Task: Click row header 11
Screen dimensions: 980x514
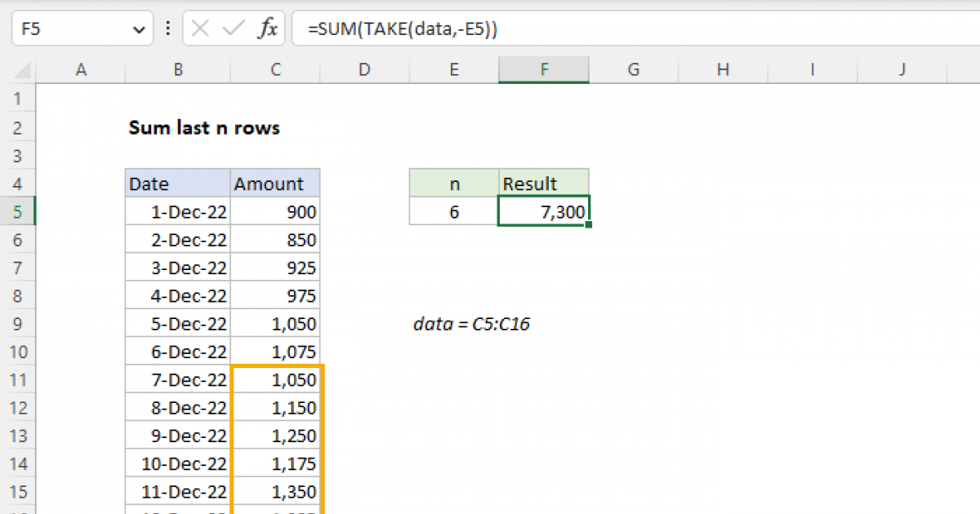Action: 18,379
